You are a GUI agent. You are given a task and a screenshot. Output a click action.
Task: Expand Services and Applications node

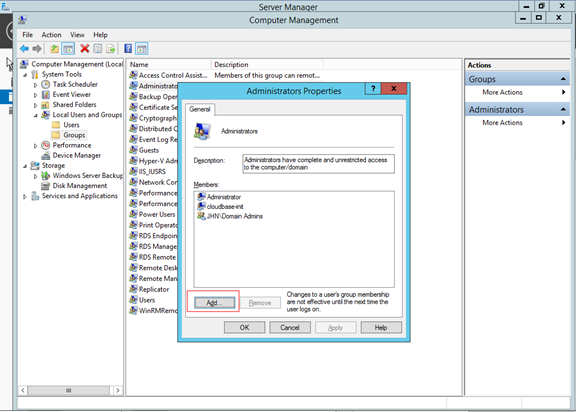(25, 196)
